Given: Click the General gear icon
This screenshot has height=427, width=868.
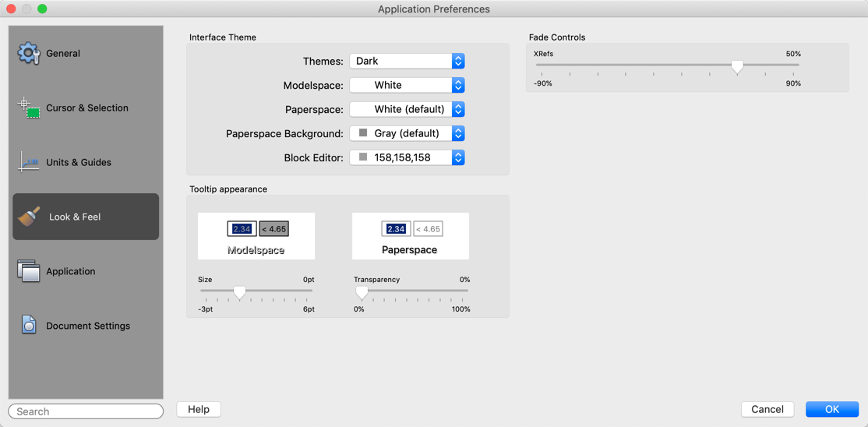Looking at the screenshot, I should tap(29, 53).
